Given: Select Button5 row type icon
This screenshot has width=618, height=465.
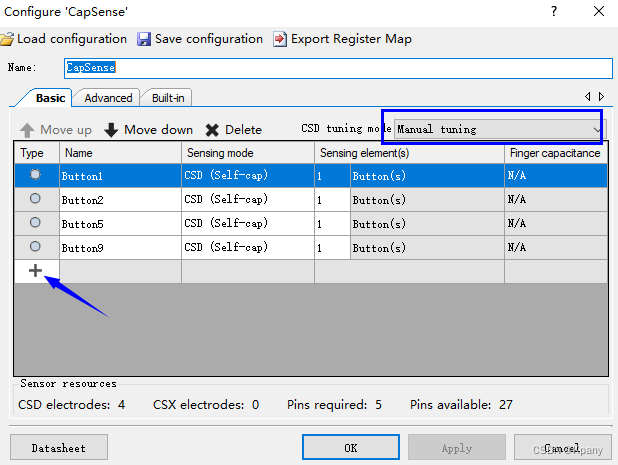Looking at the screenshot, I should (35, 222).
